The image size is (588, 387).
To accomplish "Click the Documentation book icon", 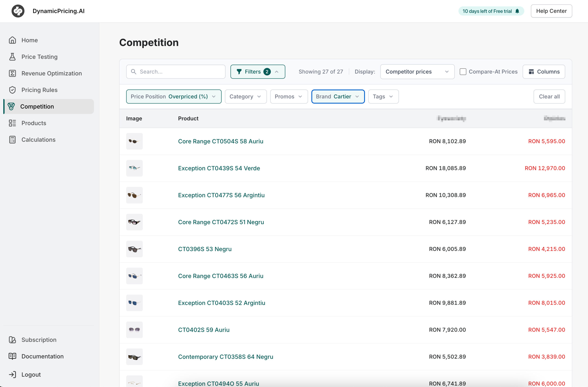I will coord(13,356).
